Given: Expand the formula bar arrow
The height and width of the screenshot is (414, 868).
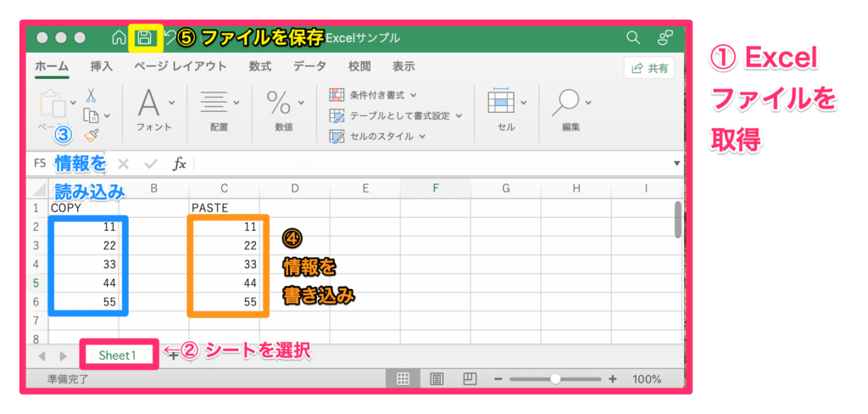Looking at the screenshot, I should (677, 164).
